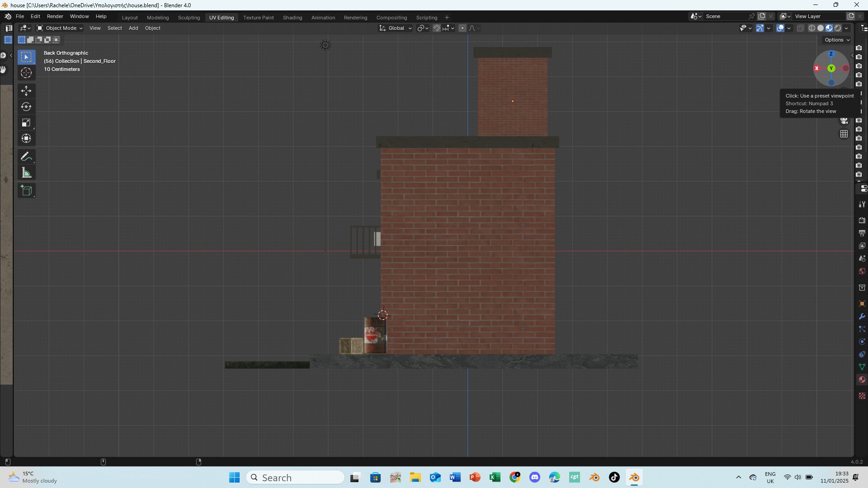Open the overlays dropdown arrow

pos(789,28)
